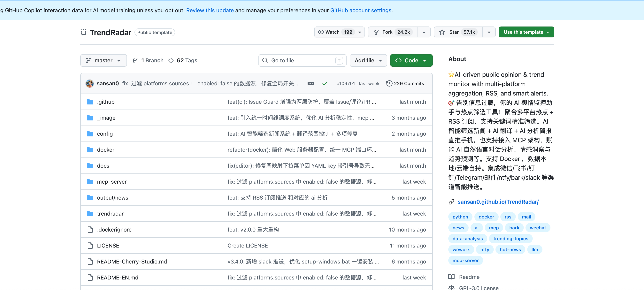
Task: Open the 229 Commits history
Action: [x=405, y=83]
